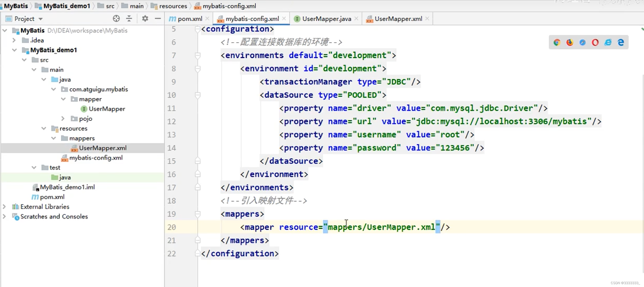Select pom.xml in project tree
This screenshot has width=644, height=287.
click(48, 197)
